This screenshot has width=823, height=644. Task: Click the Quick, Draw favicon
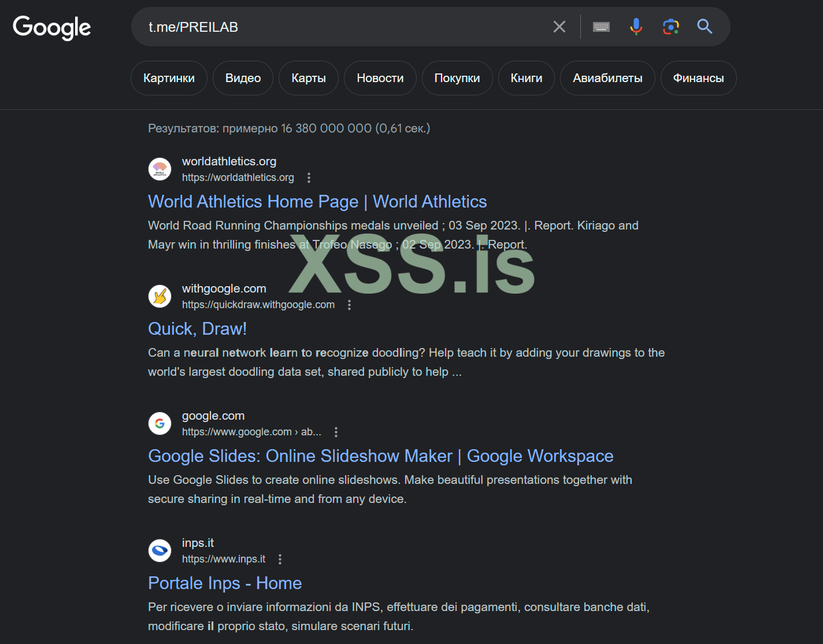(x=160, y=296)
